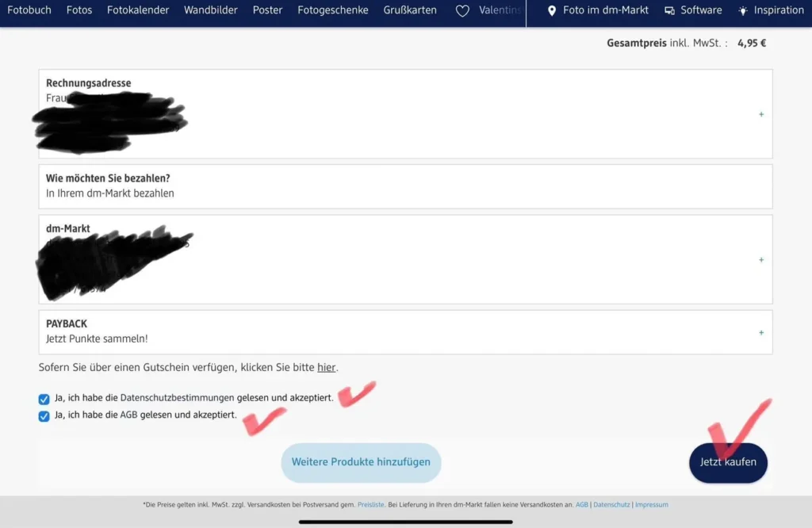The width and height of the screenshot is (812, 528).
Task: Open the Grußkarten category
Action: (409, 10)
